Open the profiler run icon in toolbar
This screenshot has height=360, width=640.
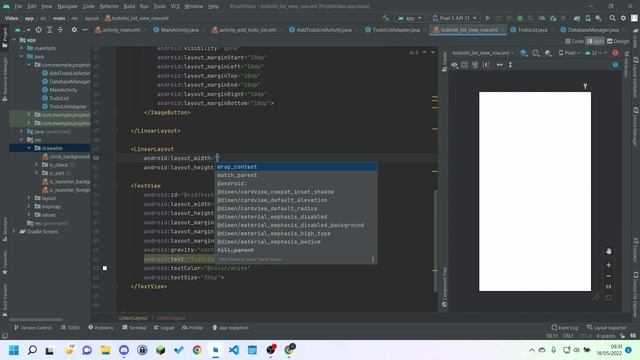pos(542,18)
